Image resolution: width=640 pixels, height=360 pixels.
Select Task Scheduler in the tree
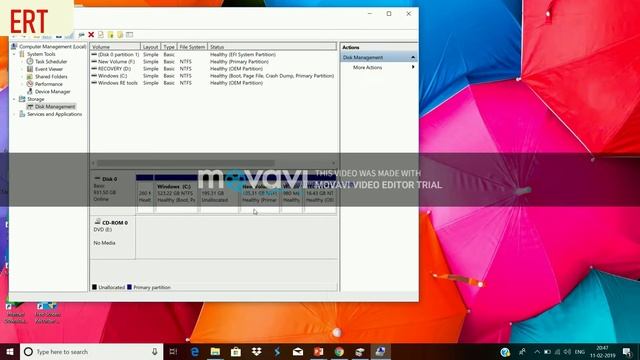tap(51, 62)
